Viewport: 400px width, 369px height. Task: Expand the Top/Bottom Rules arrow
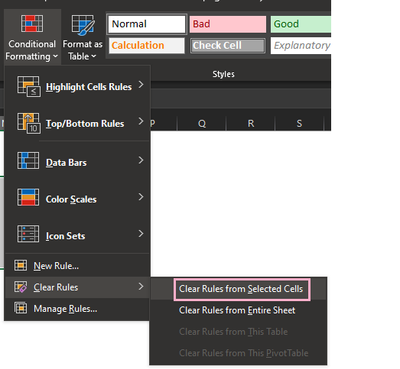[141, 121]
